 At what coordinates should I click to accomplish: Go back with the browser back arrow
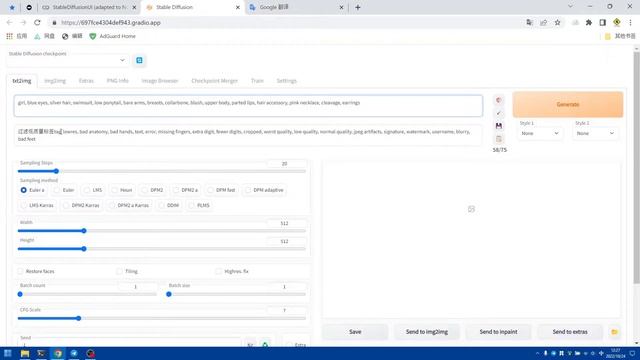point(9,22)
